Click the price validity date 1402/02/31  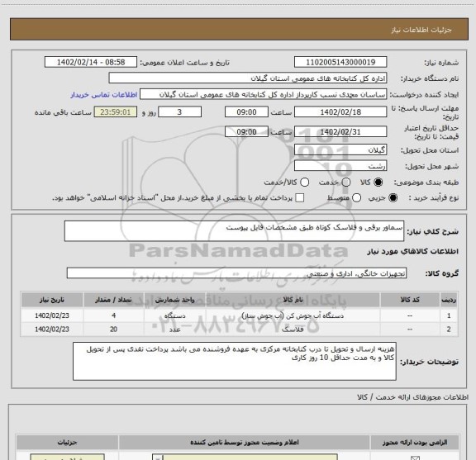pos(340,131)
